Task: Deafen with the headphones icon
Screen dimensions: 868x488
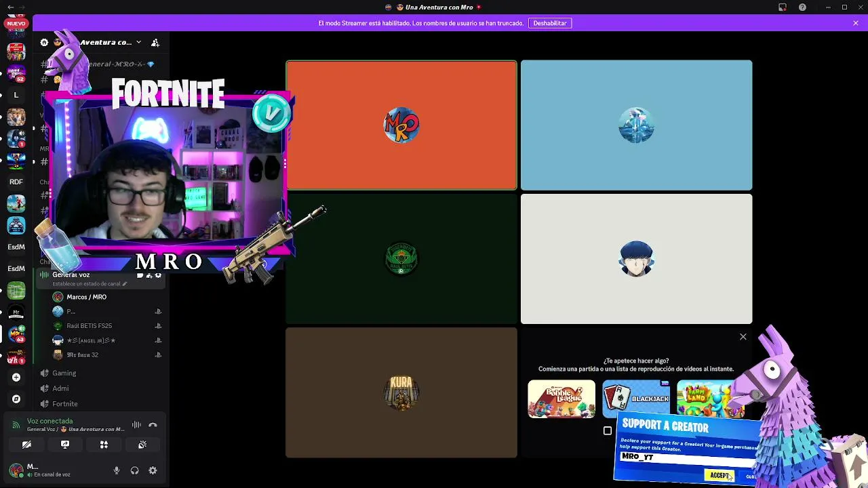Action: click(x=134, y=470)
